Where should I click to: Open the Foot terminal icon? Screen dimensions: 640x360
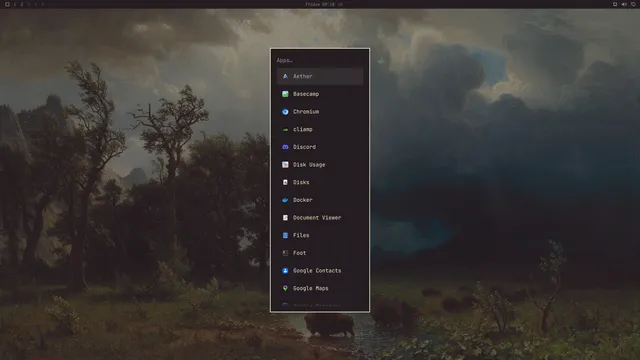285,253
